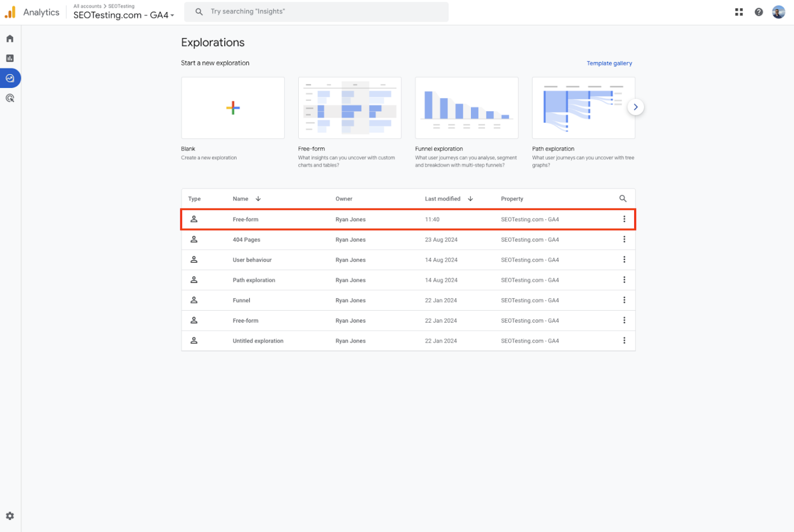The width and height of the screenshot is (794, 532).
Task: Sort explorations by Name column
Action: tap(246, 199)
